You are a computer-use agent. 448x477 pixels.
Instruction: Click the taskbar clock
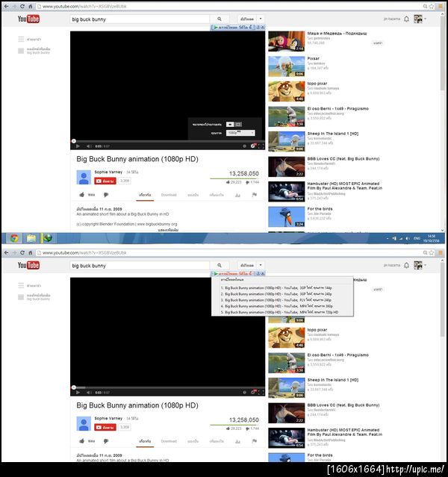(x=431, y=238)
